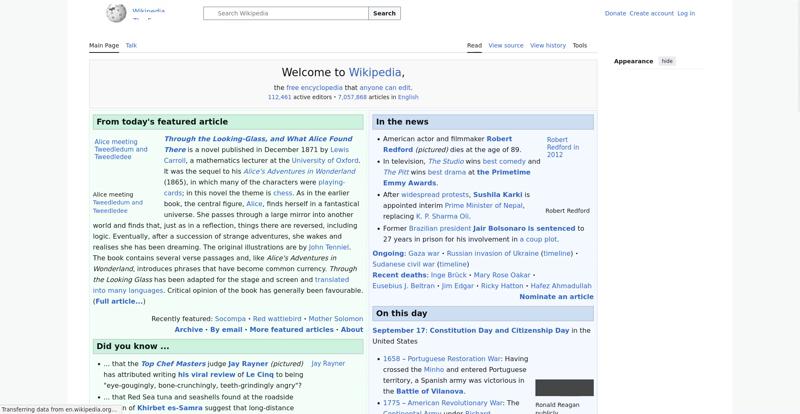Screen dimensions: 800x414
Task: Open the Gaza war link
Action: click(424, 253)
